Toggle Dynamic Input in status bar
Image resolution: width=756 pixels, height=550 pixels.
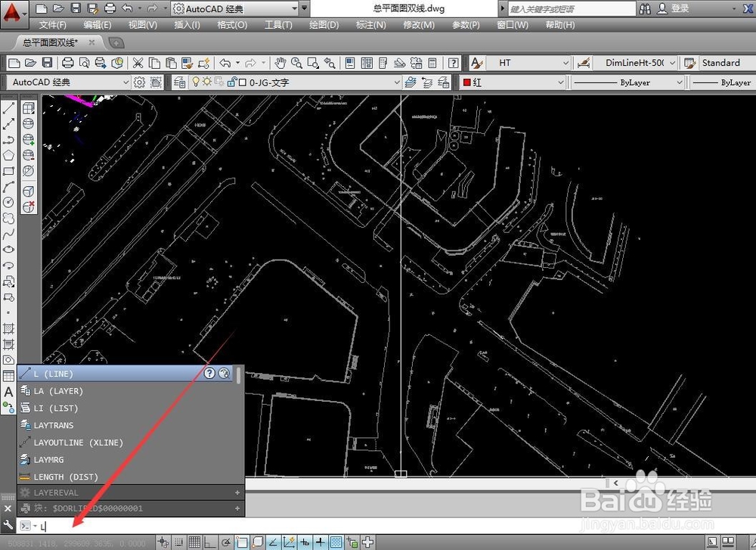pyautogui.click(x=305, y=542)
